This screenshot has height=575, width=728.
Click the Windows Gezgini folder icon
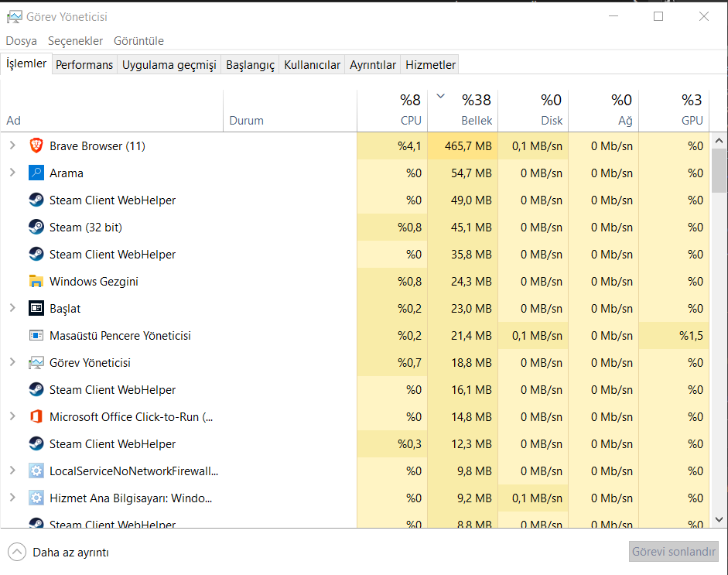click(x=36, y=281)
